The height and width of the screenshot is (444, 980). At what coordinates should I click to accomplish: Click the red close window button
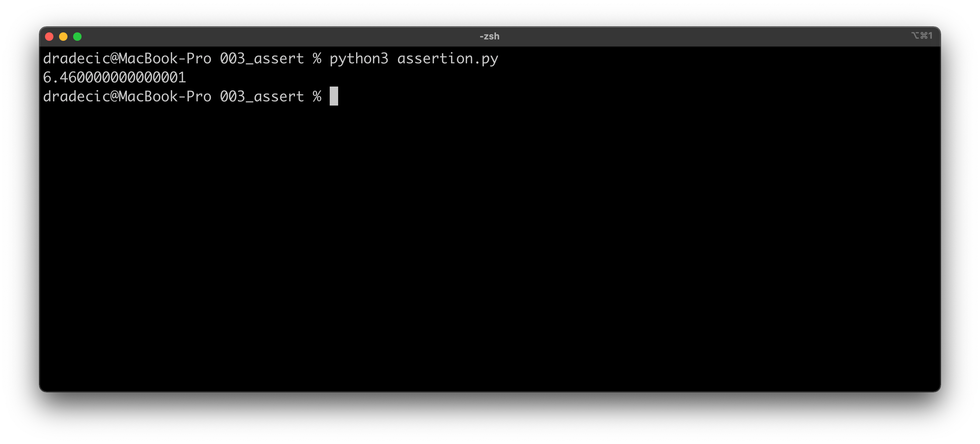coord(49,37)
